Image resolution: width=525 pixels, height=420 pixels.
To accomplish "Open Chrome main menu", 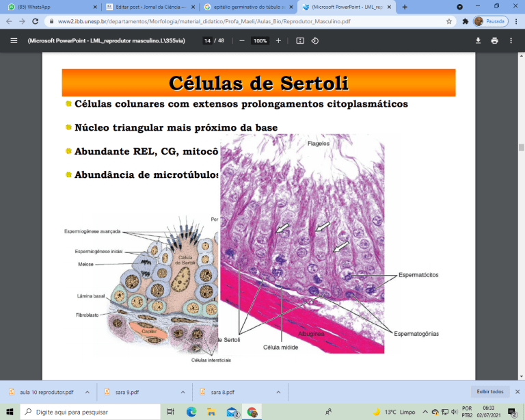I will (x=516, y=21).
